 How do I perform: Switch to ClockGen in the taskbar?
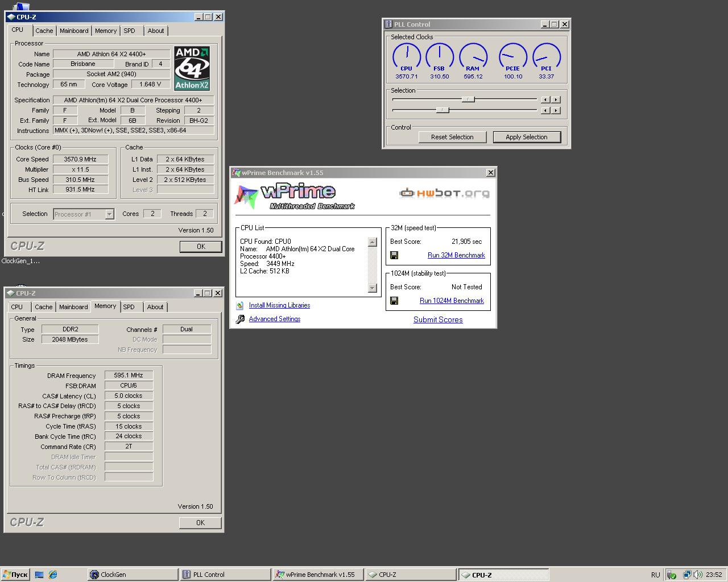click(x=133, y=575)
